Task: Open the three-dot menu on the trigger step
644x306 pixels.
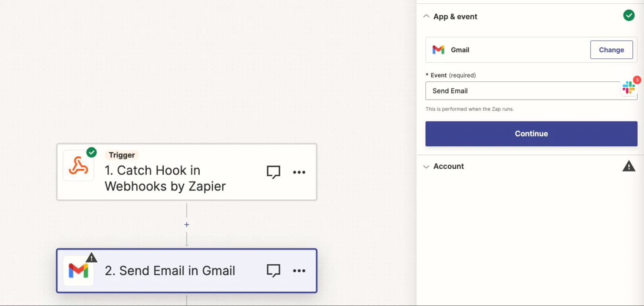Action: pyautogui.click(x=299, y=172)
